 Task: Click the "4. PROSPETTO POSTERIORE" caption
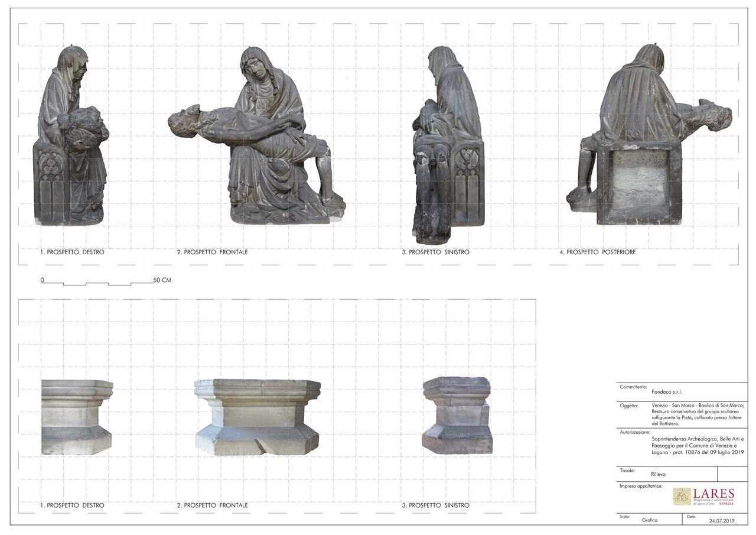click(x=598, y=252)
